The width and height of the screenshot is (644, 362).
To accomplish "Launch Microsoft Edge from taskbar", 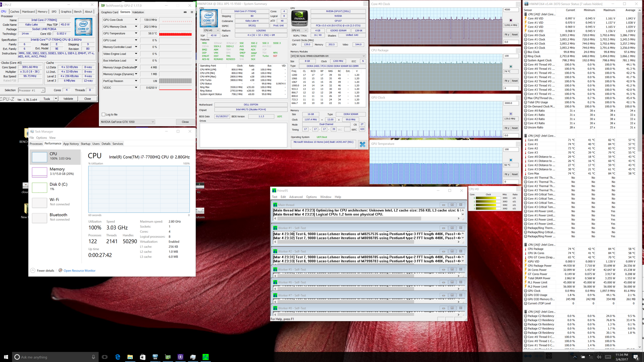I will pos(118,357).
